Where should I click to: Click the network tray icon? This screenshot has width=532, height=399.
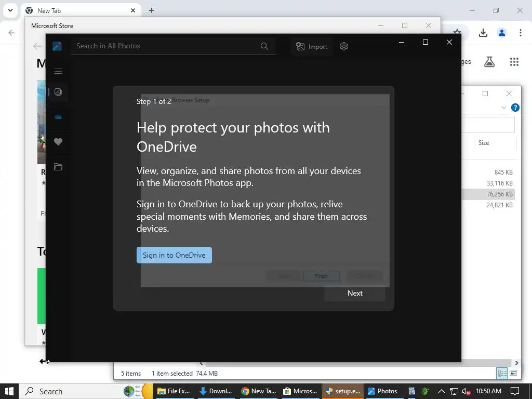(x=454, y=391)
